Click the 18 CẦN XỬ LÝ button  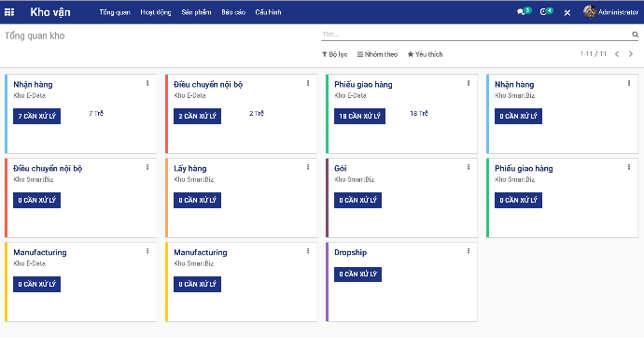(x=359, y=116)
